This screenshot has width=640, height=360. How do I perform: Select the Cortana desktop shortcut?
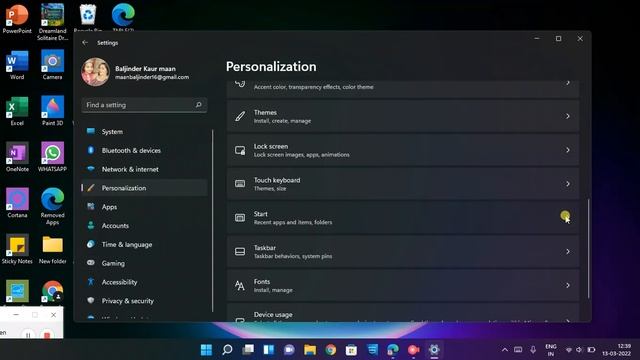17,203
